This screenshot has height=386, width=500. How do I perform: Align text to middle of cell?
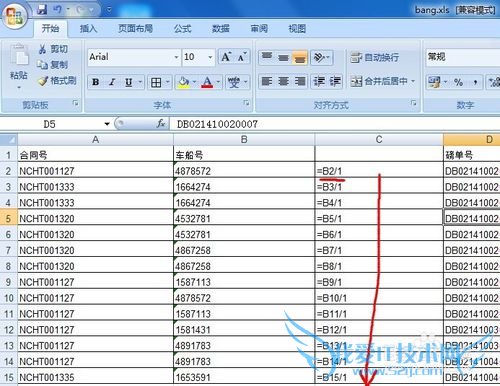tap(283, 57)
